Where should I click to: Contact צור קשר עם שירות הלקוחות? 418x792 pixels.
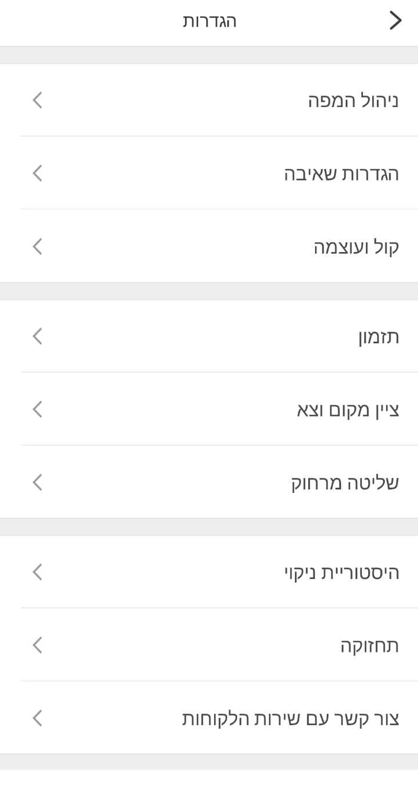209,718
